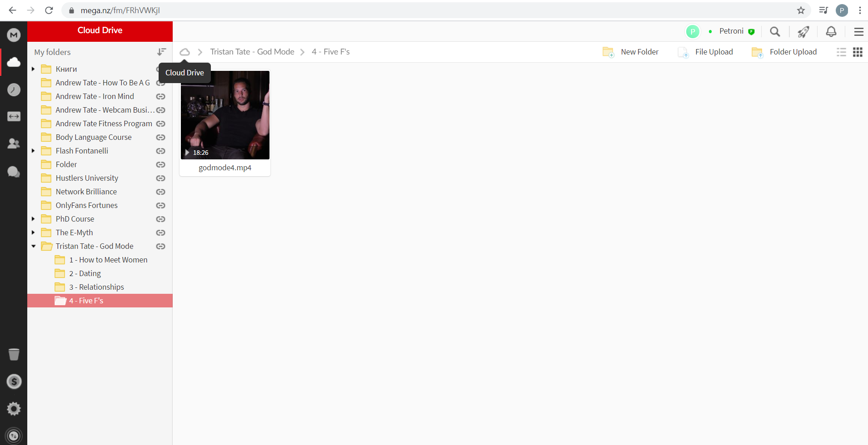The image size is (868, 445).
Task: Click the transfer status circle icon at sidebar bottom
Action: (x=14, y=436)
